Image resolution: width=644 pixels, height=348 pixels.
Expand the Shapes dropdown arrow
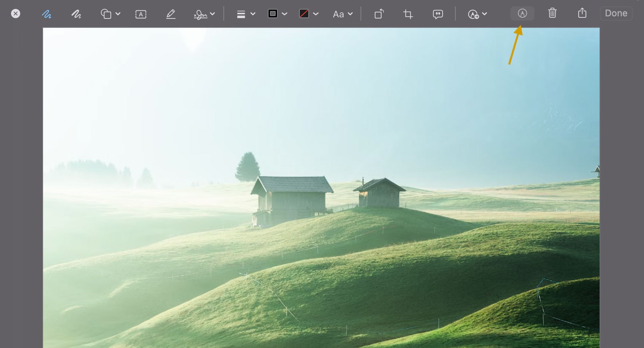[x=118, y=14]
